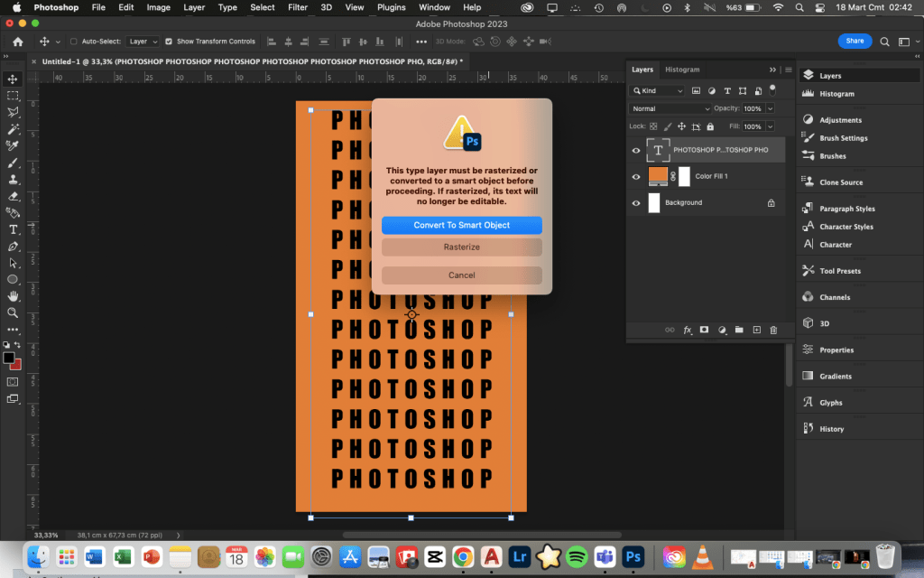The height and width of the screenshot is (578, 924).
Task: Click the black foreground color swatch
Action: (8, 358)
